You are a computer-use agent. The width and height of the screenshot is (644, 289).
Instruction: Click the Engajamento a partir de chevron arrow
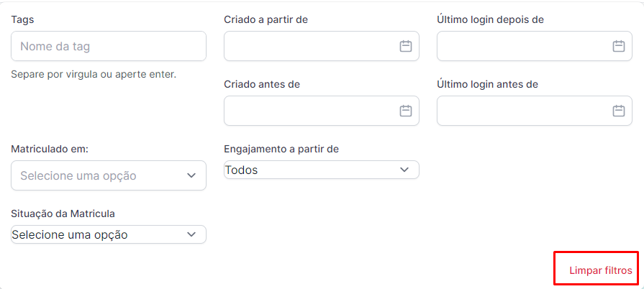404,170
